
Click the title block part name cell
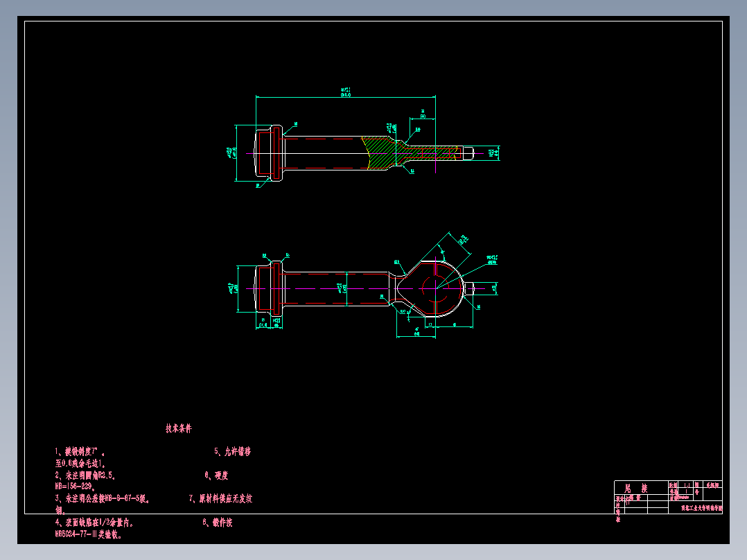point(641,488)
